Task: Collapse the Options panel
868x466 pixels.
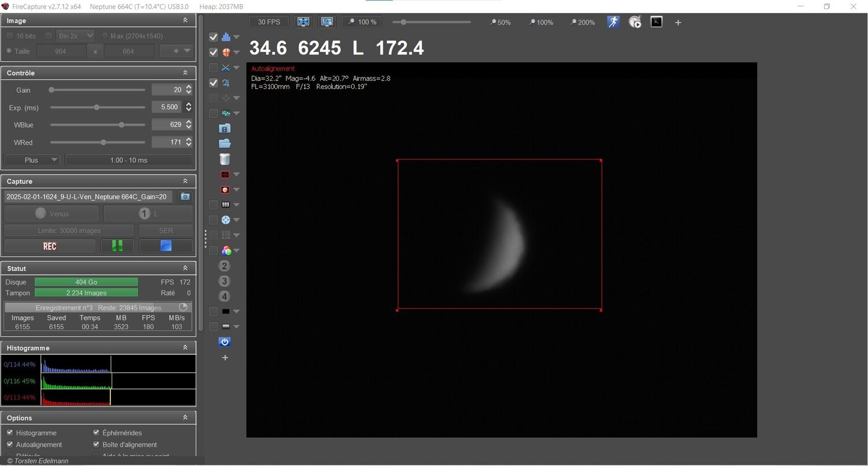Action: click(x=185, y=417)
